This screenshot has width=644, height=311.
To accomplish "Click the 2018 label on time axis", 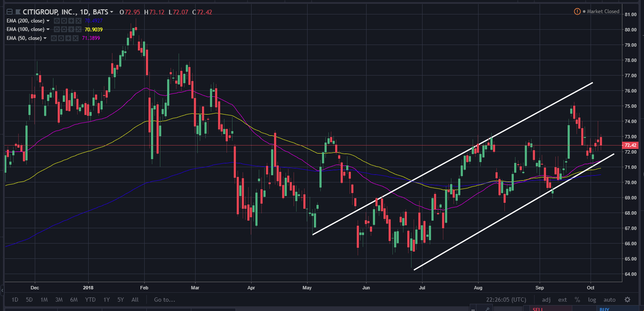I will [x=89, y=287].
